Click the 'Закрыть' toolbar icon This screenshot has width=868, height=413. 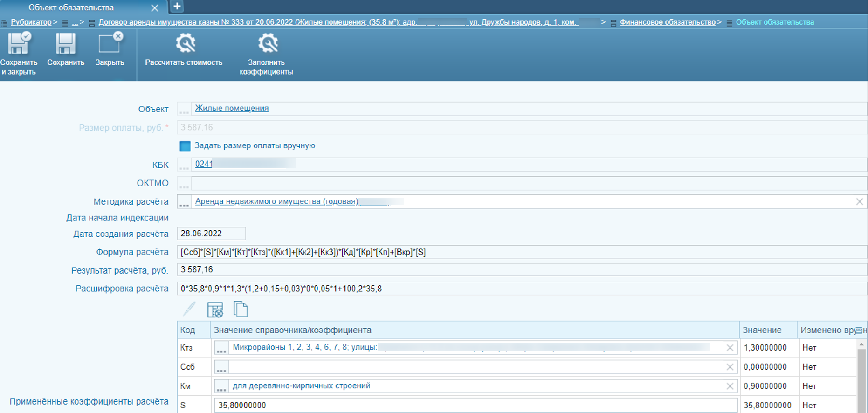tap(110, 44)
